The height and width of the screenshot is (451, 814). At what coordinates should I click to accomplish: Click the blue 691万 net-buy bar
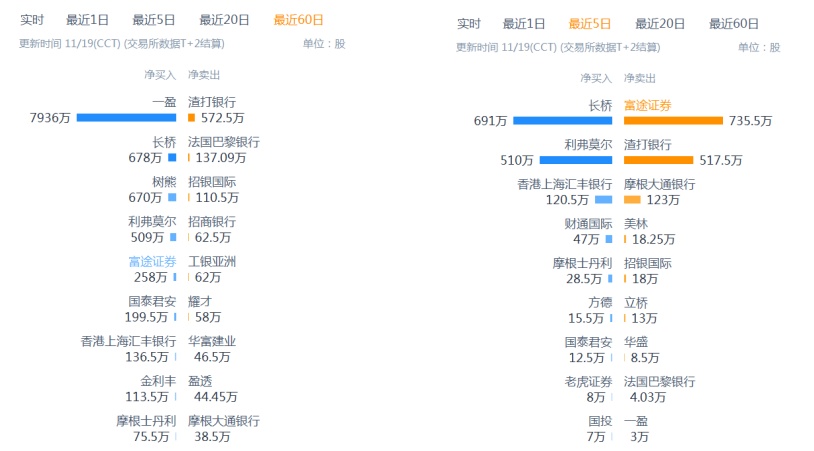pos(562,121)
